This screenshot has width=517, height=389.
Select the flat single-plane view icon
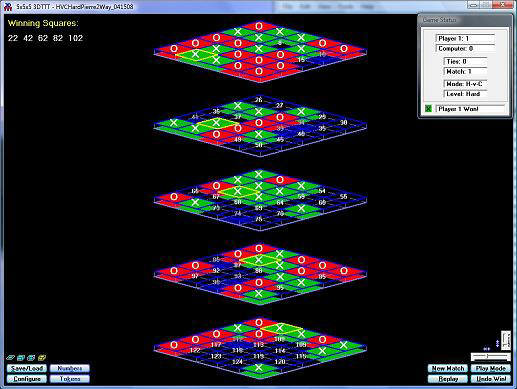pyautogui.click(x=10, y=358)
